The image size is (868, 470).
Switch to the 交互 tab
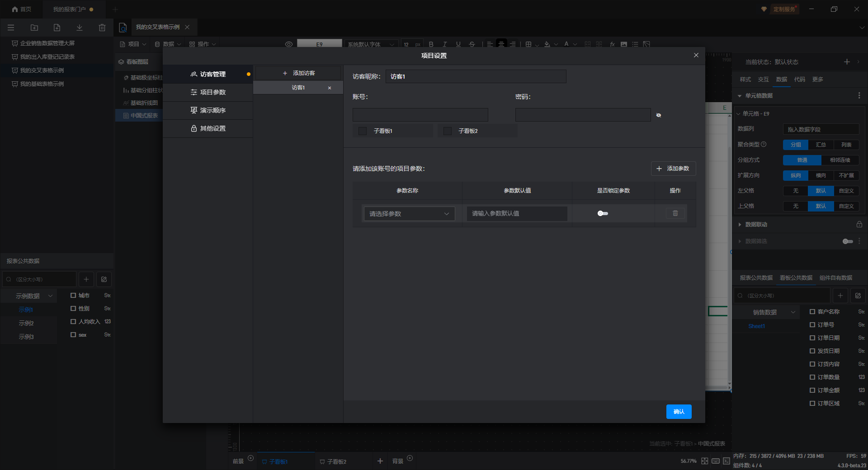point(763,80)
